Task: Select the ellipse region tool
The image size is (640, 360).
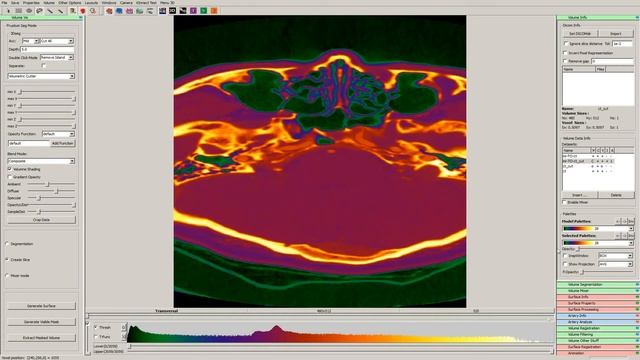Action: tap(29, 11)
